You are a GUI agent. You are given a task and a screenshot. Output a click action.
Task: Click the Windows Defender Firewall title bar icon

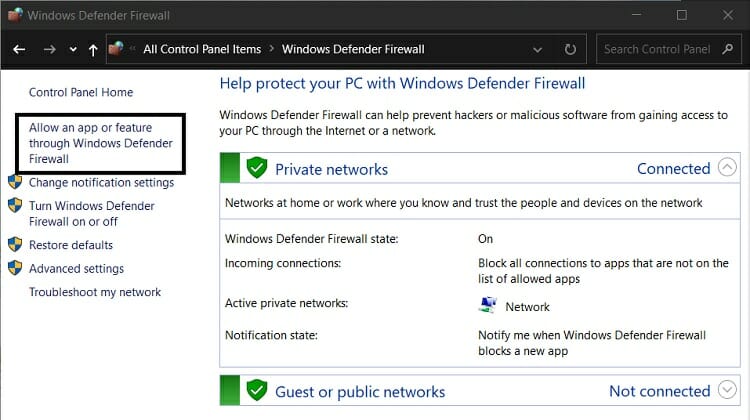[13, 15]
